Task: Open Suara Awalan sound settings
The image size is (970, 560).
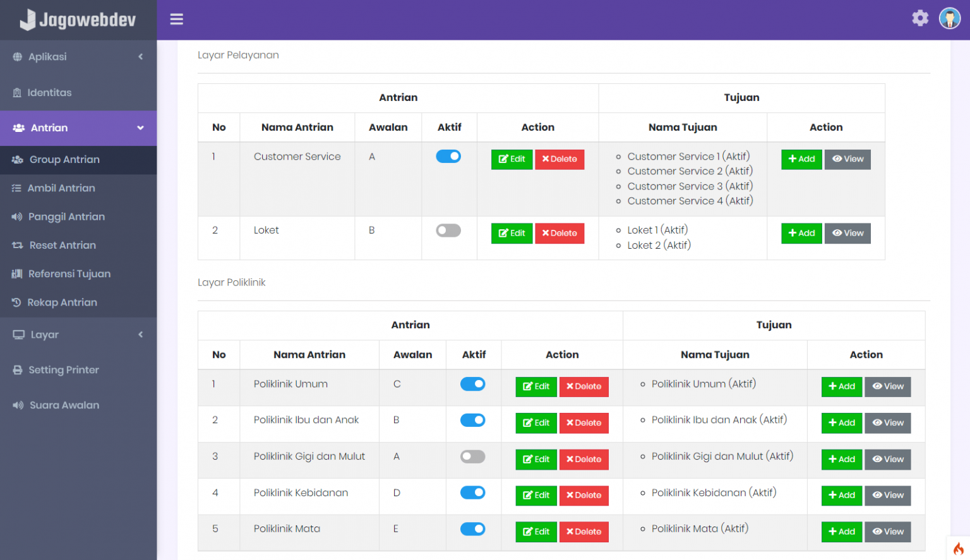Action: point(64,405)
